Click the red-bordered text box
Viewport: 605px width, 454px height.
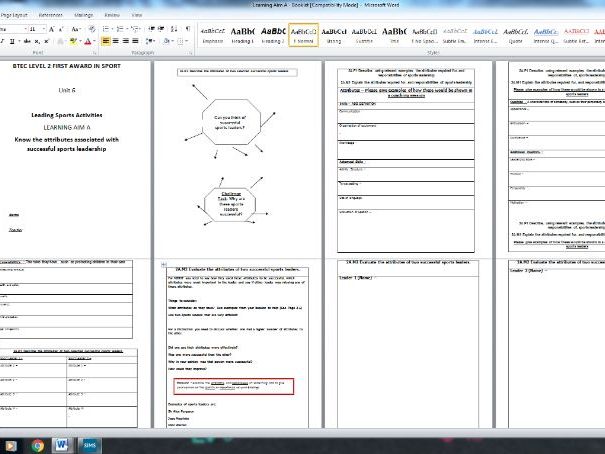pyautogui.click(x=233, y=386)
